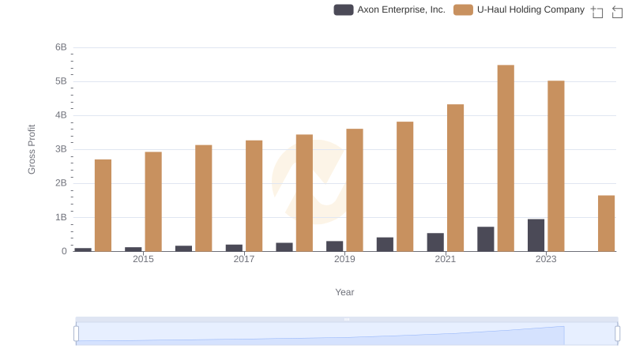Click the 2B y-axis label
Screen dimensions: 632x364
pos(61,183)
